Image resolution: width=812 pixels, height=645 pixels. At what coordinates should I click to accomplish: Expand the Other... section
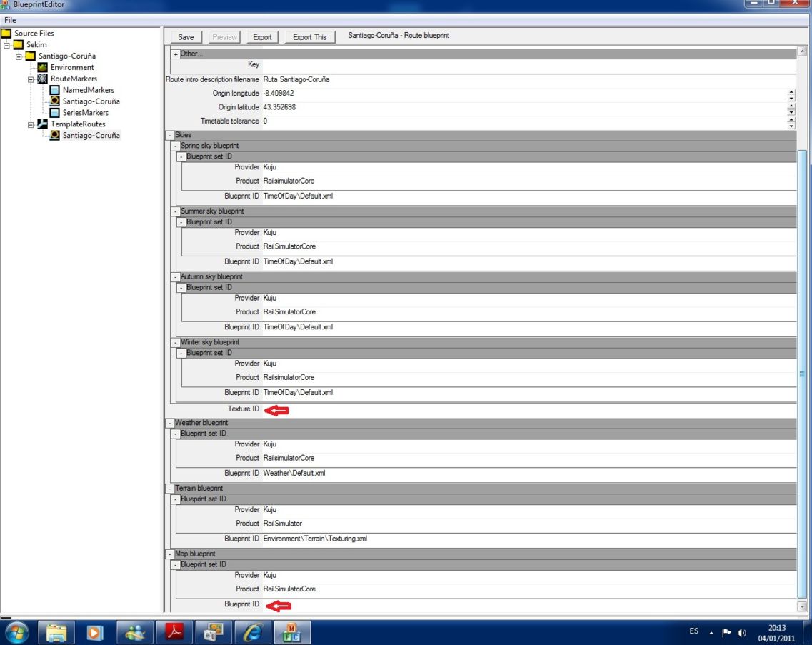(176, 54)
